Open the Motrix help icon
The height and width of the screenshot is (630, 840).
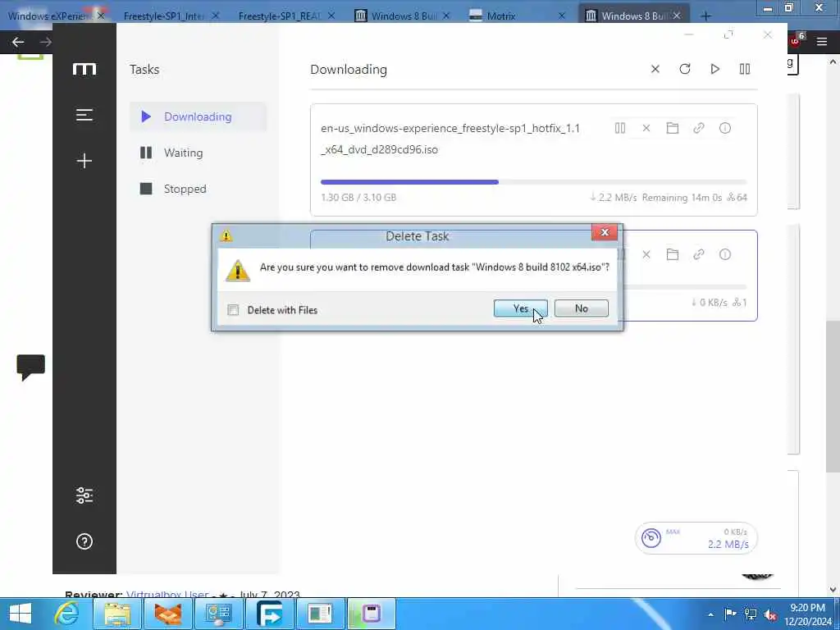coord(84,541)
